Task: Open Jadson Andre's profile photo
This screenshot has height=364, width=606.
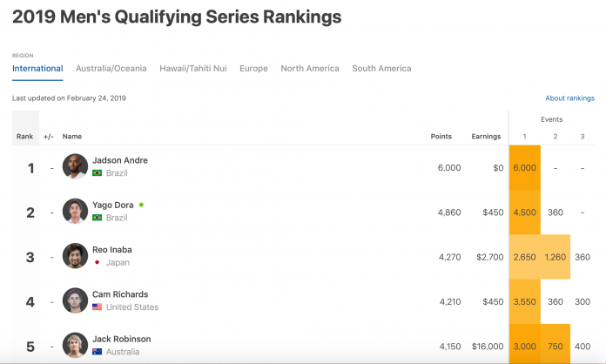Action: tap(75, 167)
